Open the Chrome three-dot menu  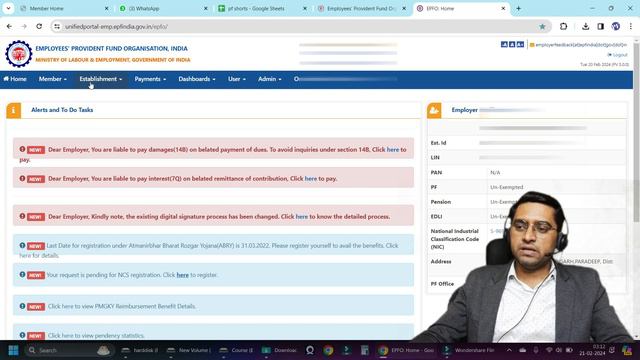coord(631,27)
